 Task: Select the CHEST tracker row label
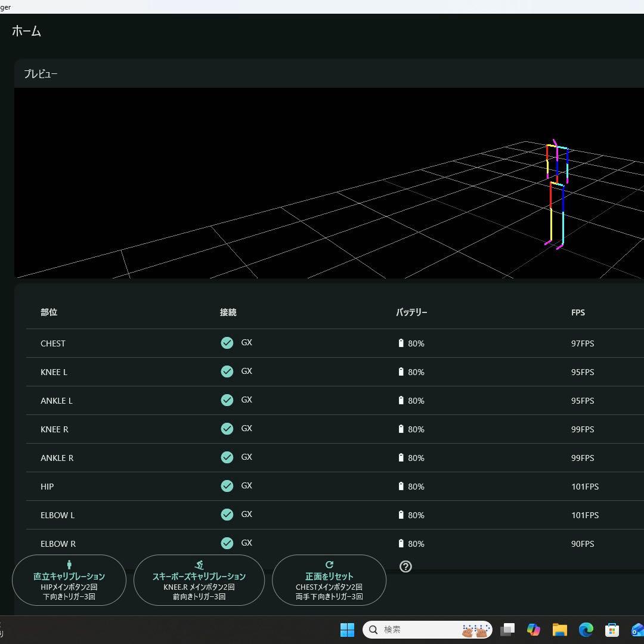(53, 343)
